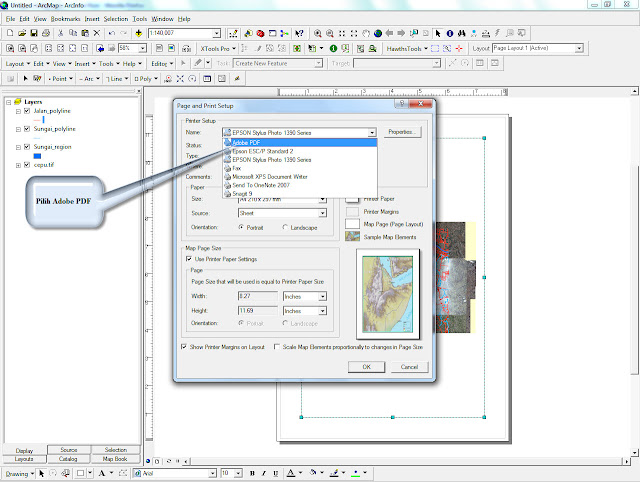640x482 pixels.
Task: Open the HawthsTools menu button
Action: coord(407,48)
